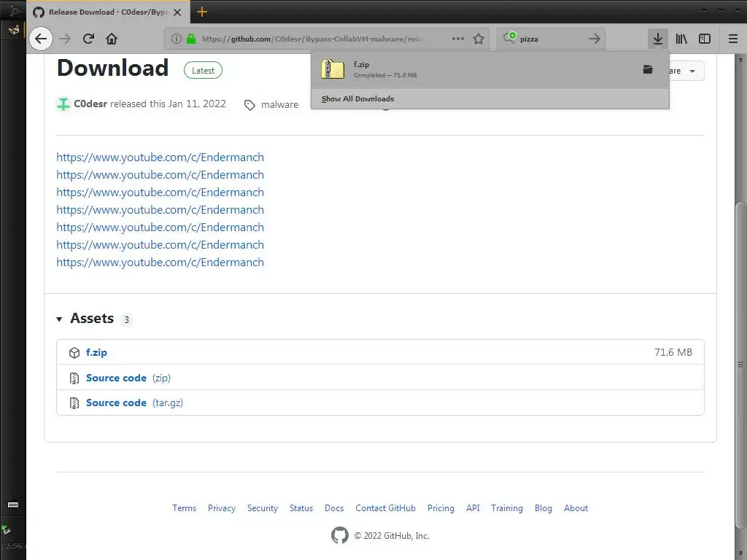Open the Training footer link
747x560 pixels.
(x=507, y=508)
